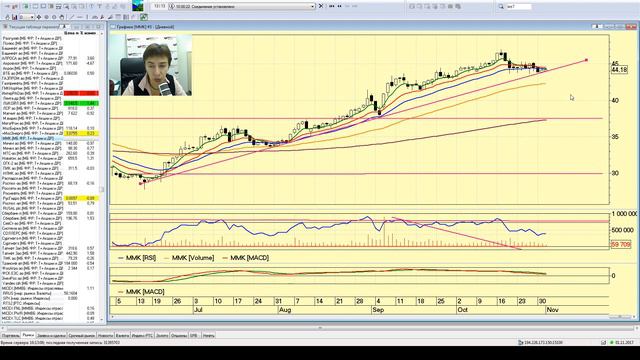Screen dimensions: 640x360
Task: Open the Новости tab
Action: click(106, 336)
